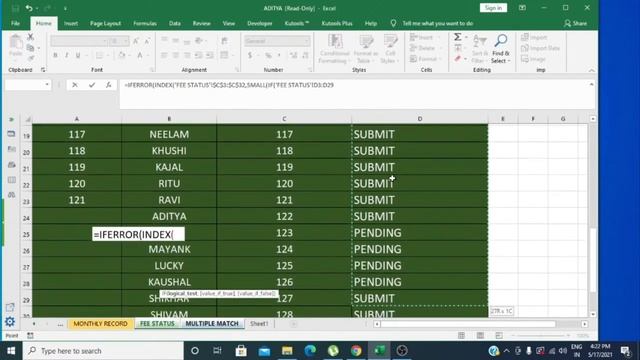Open the notification center icon
Image resolution: width=640 pixels, height=360 pixels.
tap(626, 351)
